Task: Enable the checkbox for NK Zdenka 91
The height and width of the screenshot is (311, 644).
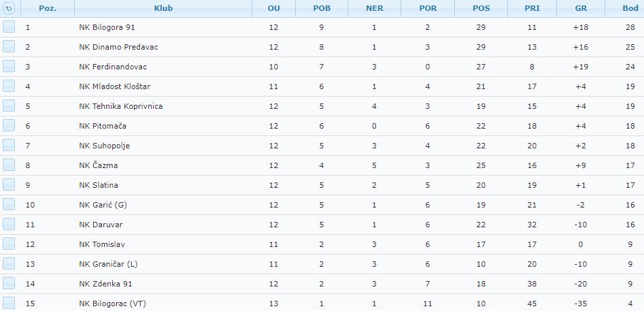Action: 9,283
